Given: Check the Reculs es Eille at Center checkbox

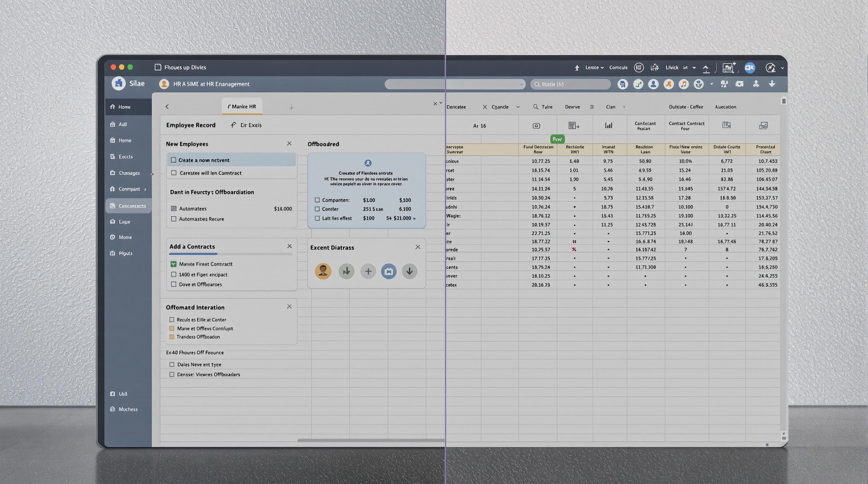Looking at the screenshot, I should [172, 320].
